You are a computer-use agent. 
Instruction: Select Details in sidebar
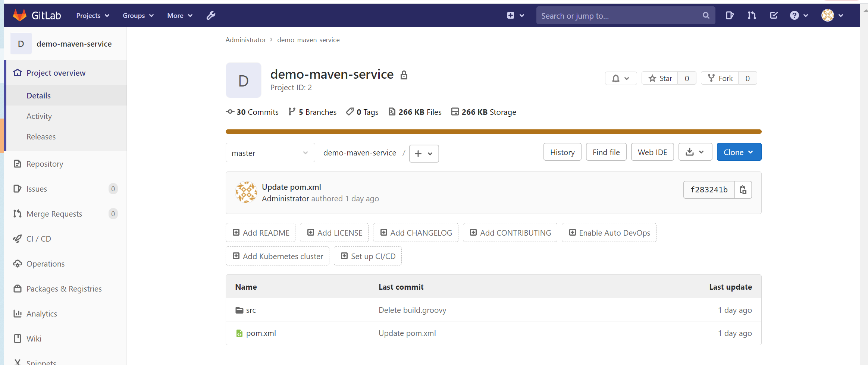(66, 95)
